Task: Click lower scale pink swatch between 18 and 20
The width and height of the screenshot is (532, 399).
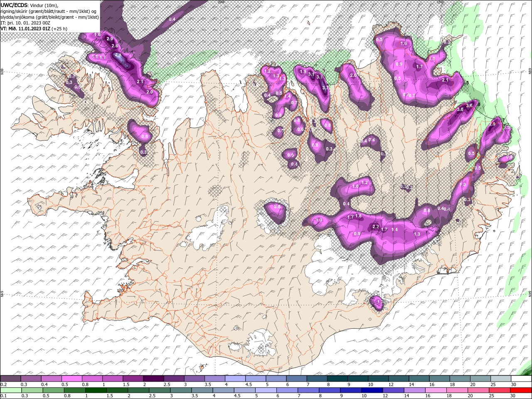Action: (456, 390)
